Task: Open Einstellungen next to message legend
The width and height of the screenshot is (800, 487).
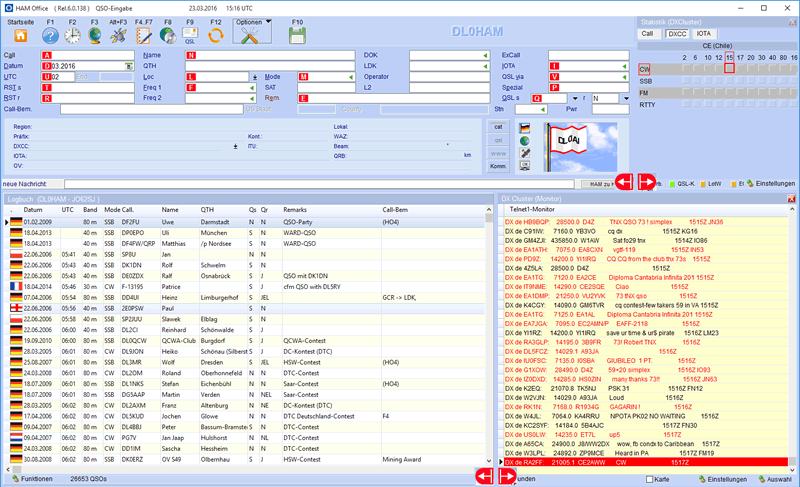Action: 771,184
